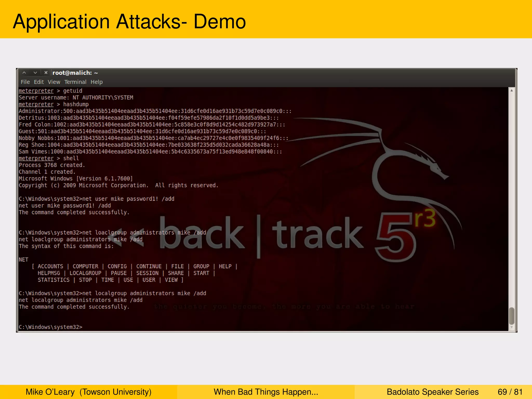
Task: Close the root@malich terminal window
Action: pyautogui.click(x=46, y=73)
